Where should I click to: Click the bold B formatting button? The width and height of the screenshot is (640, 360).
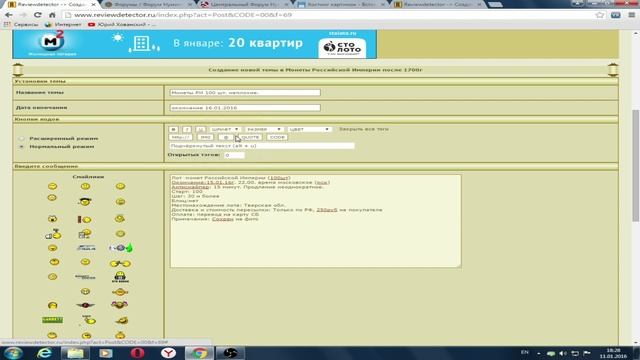point(173,129)
